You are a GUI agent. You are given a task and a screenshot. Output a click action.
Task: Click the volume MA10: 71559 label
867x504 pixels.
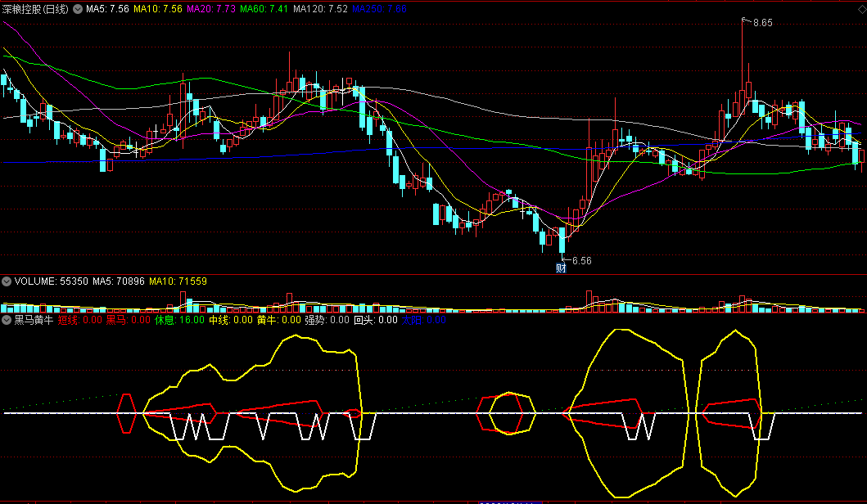click(178, 281)
